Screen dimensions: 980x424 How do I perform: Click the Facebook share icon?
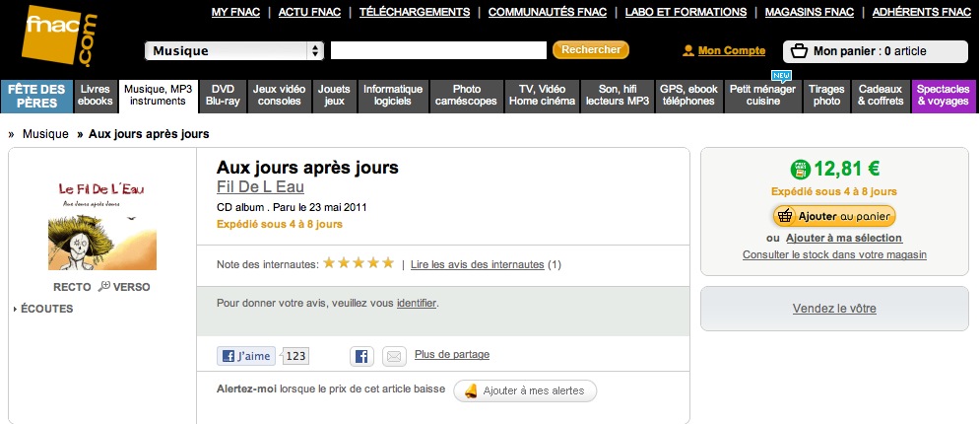pos(361,356)
